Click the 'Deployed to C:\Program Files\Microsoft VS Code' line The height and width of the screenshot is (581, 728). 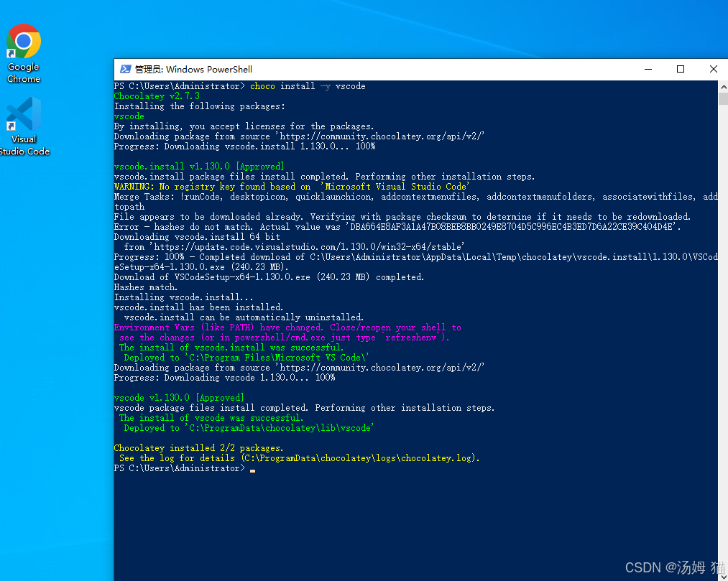point(246,358)
